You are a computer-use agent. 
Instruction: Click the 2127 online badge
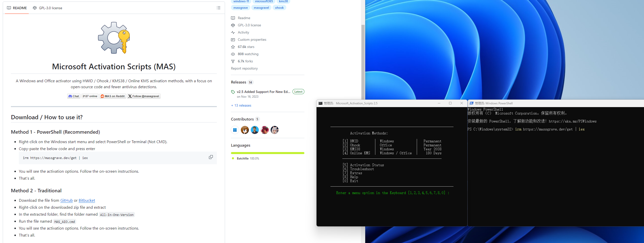90,96
